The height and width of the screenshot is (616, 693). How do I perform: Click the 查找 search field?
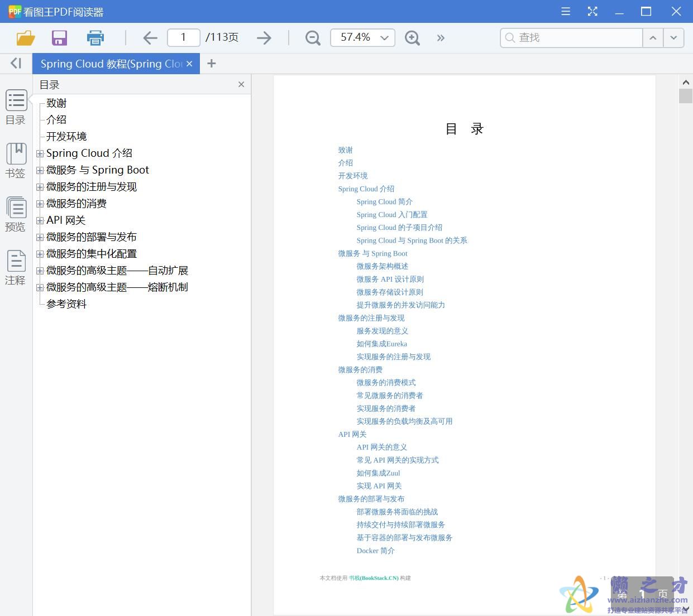(x=571, y=38)
